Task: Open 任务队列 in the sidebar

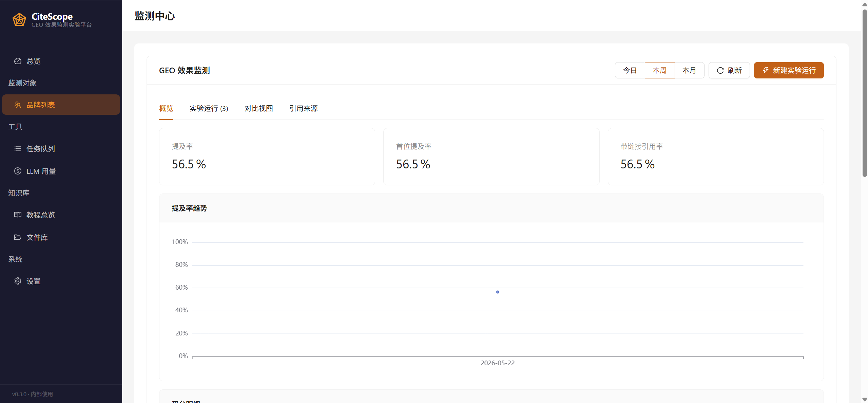Action: [61, 149]
